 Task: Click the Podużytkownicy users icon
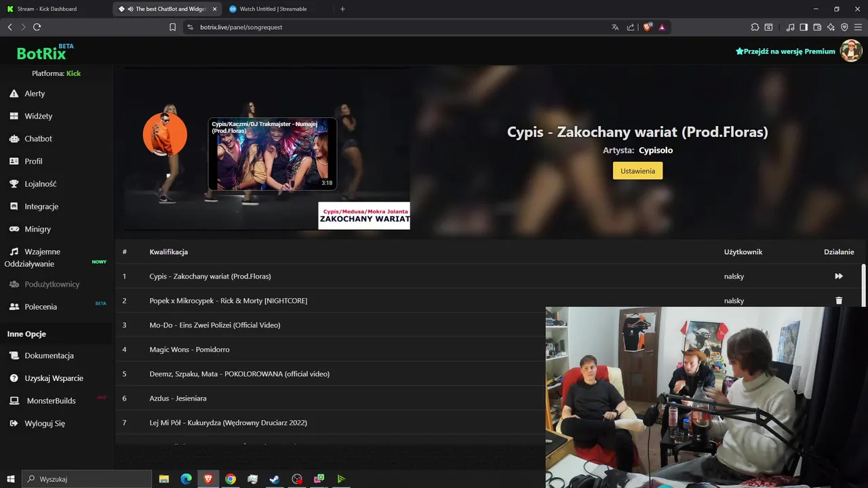pyautogui.click(x=14, y=284)
